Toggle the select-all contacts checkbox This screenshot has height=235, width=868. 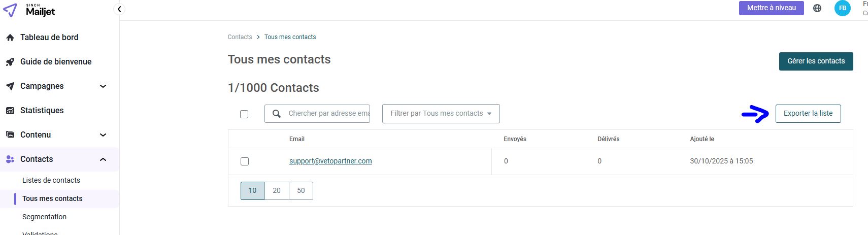point(244,114)
